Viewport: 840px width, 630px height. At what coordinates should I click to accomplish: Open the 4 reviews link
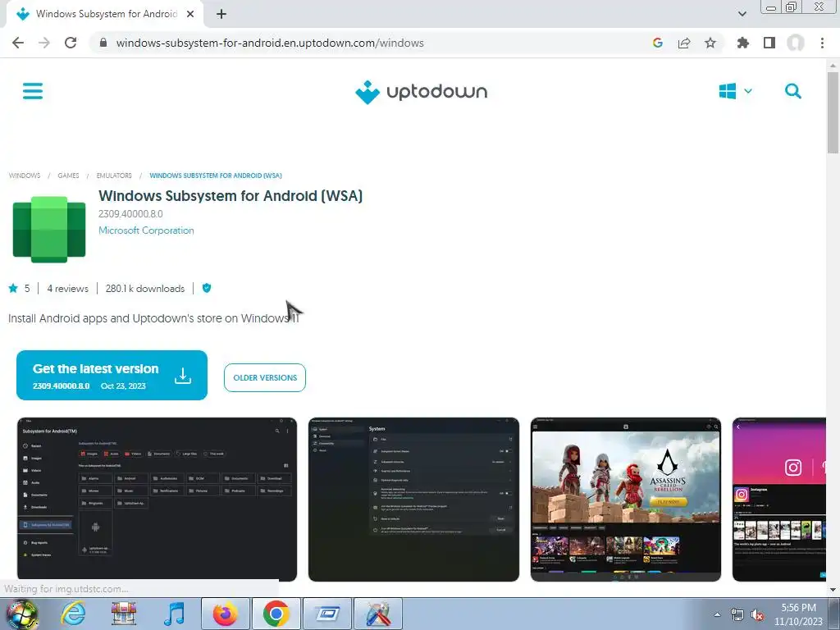click(x=67, y=289)
